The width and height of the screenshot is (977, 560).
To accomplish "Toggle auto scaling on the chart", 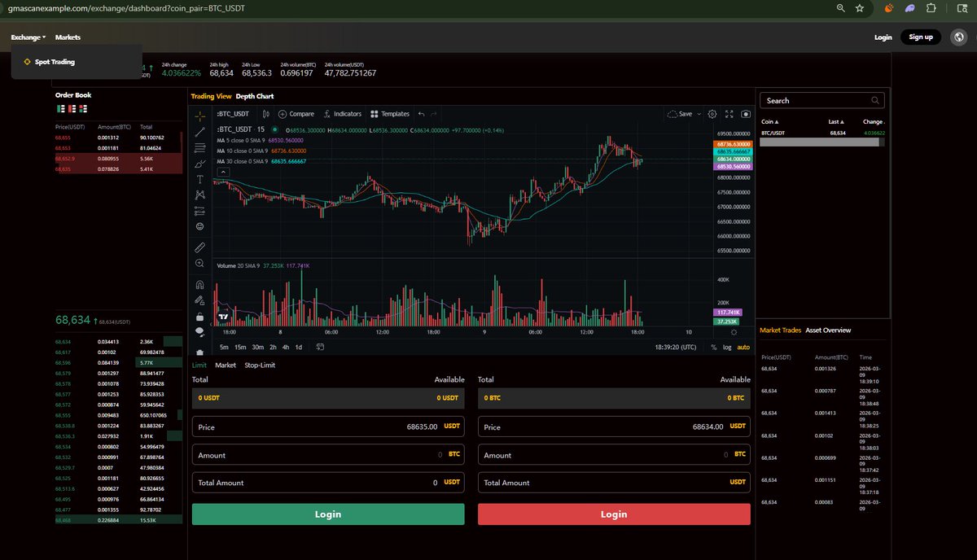I will (x=743, y=346).
